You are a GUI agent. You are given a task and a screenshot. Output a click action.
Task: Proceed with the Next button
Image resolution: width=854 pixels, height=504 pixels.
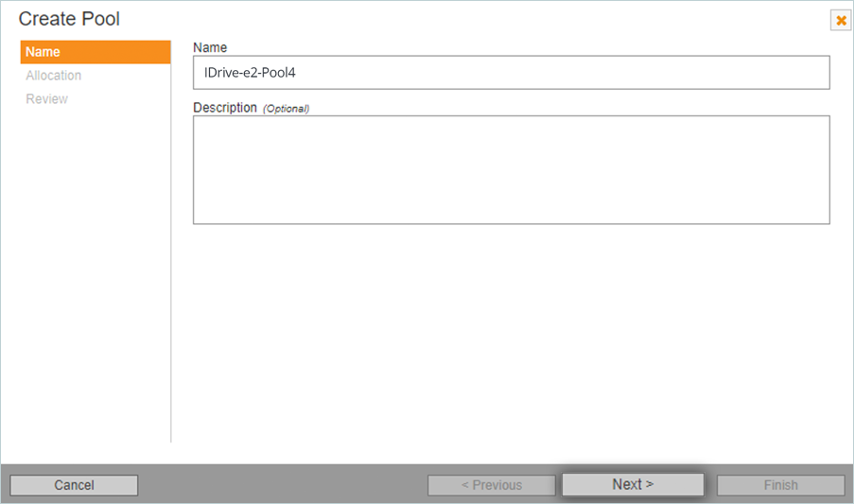[633, 484]
